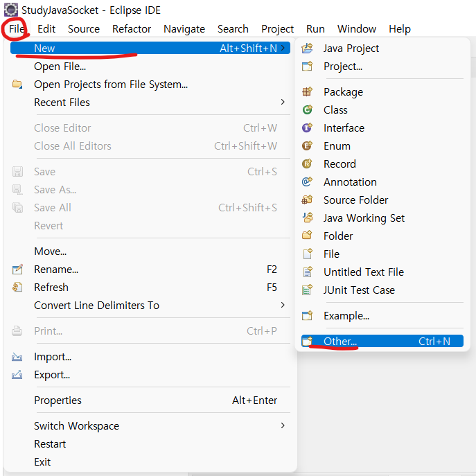Image resolution: width=476 pixels, height=476 pixels.
Task: Click the Rename pencil icon
Action: click(x=17, y=270)
